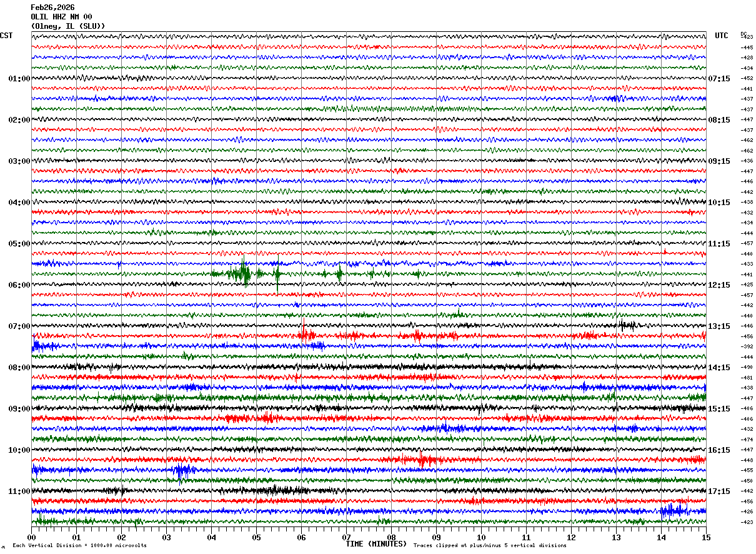Click the 14:15 UTC time label
The image size is (756, 554).
pyautogui.click(x=719, y=368)
